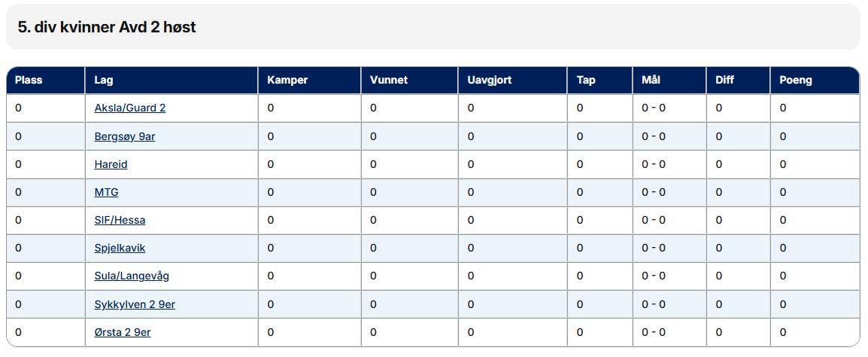Viewport: 868px width, 357px height.
Task: Click the Sula/Langevåg team link
Action: [x=132, y=276]
